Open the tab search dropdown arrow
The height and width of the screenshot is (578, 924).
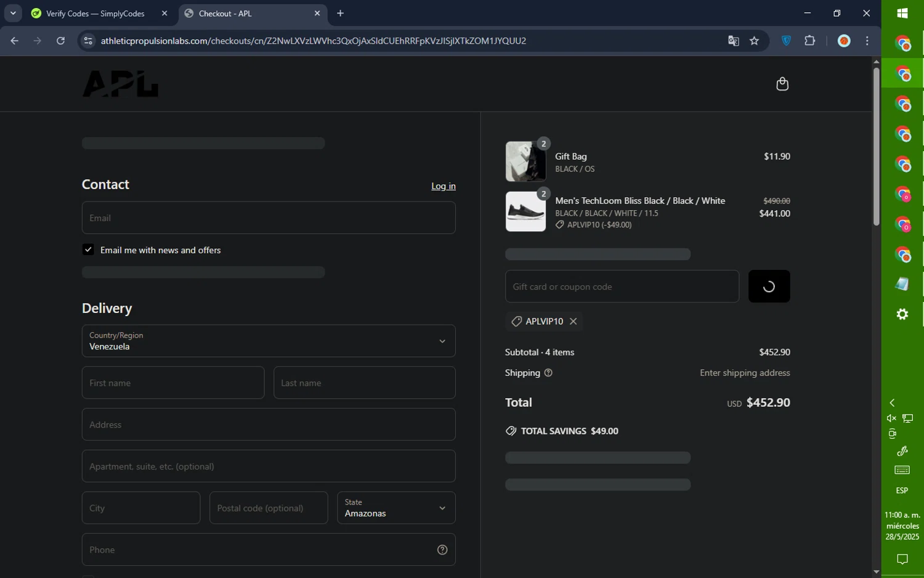click(x=13, y=13)
